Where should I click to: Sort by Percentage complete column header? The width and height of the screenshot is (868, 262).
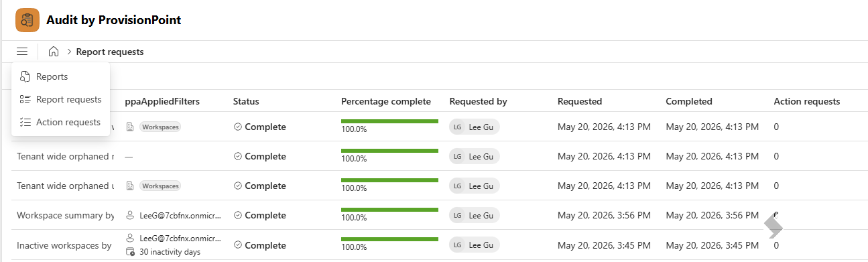coord(386,101)
